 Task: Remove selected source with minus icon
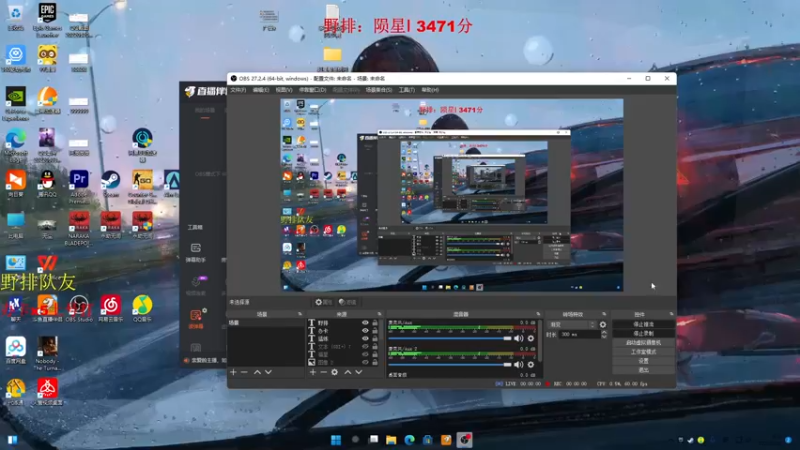click(323, 372)
